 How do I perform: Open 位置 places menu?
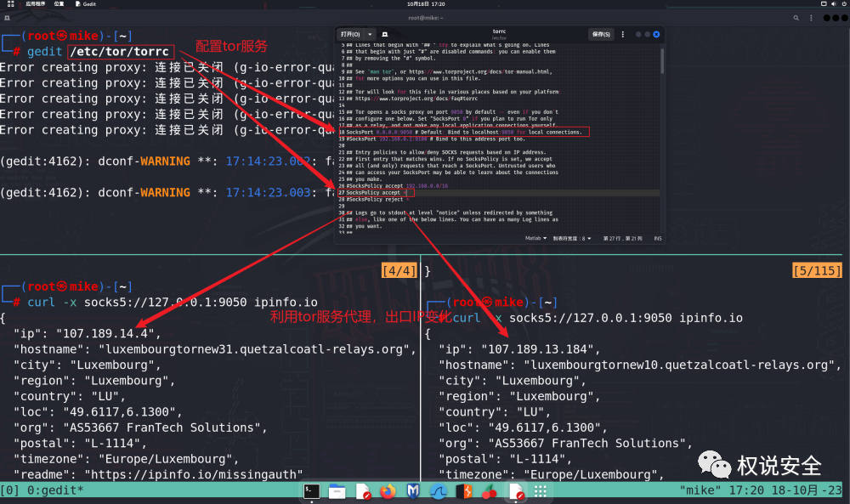[x=59, y=3]
